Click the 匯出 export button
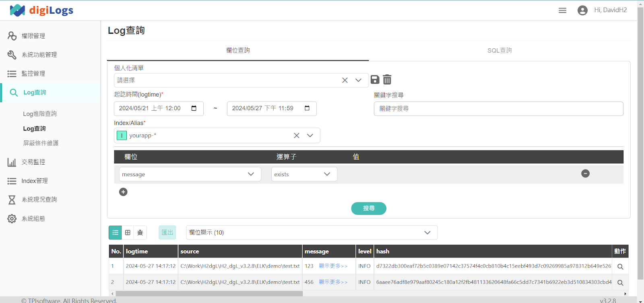 point(167,233)
